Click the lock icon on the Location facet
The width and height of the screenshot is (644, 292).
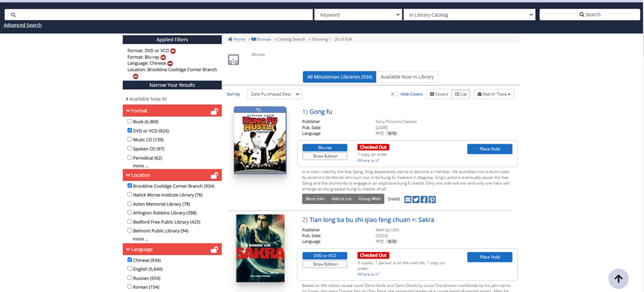tap(214, 175)
